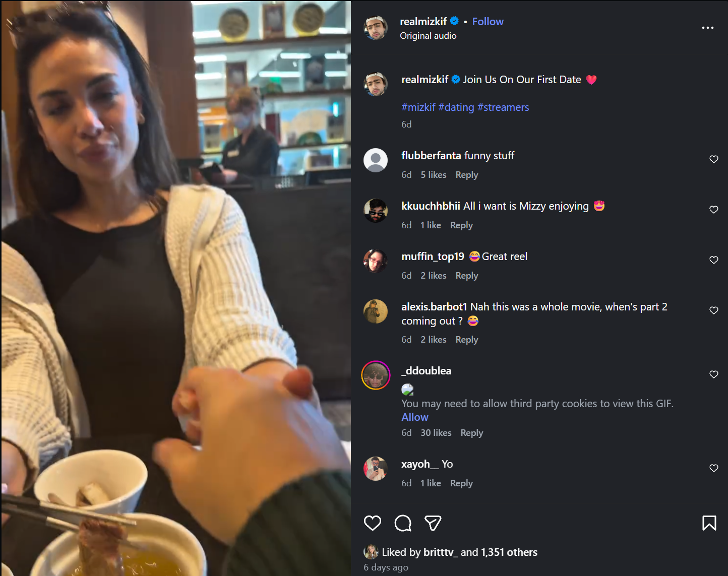
Task: Save the post with the bookmark icon
Action: pos(709,523)
